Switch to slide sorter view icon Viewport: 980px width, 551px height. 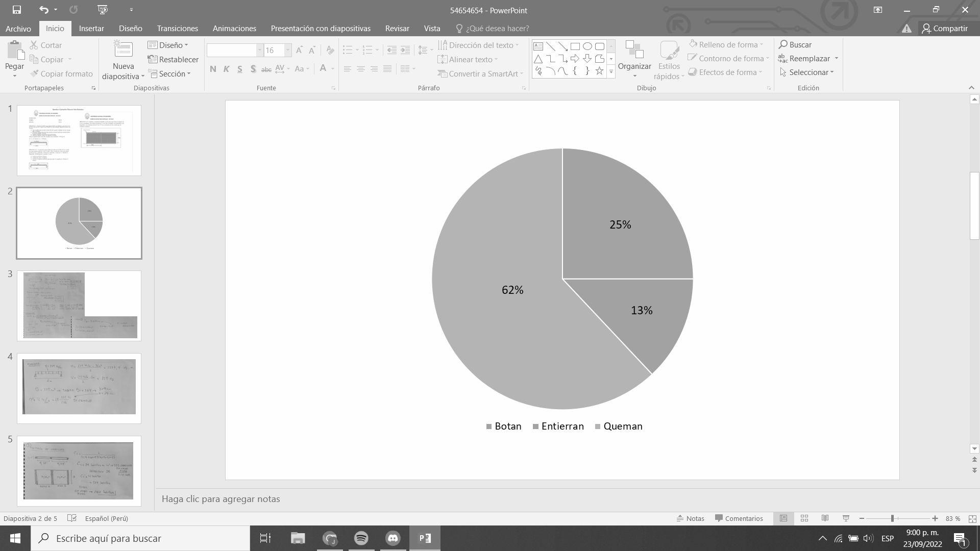804,518
